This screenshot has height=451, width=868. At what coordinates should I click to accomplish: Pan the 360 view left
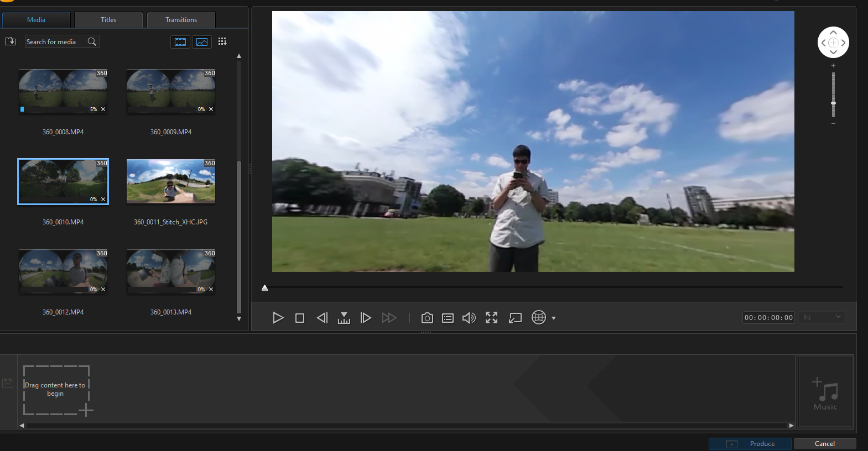click(x=823, y=43)
